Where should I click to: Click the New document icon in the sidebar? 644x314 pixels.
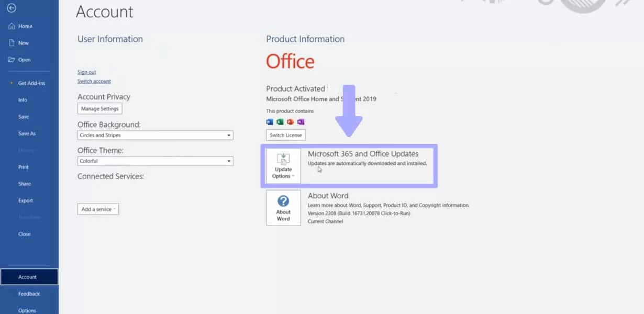(x=12, y=42)
